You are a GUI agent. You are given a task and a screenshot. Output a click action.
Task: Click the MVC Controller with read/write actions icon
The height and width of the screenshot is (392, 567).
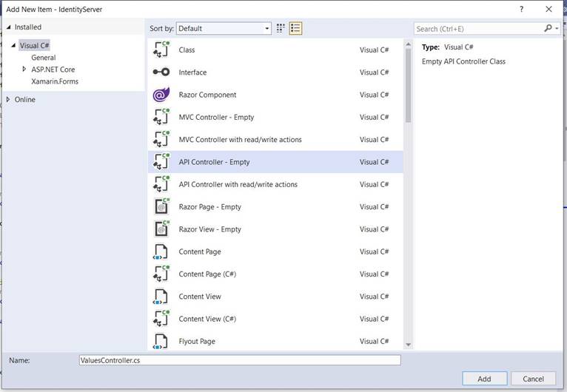tap(161, 140)
